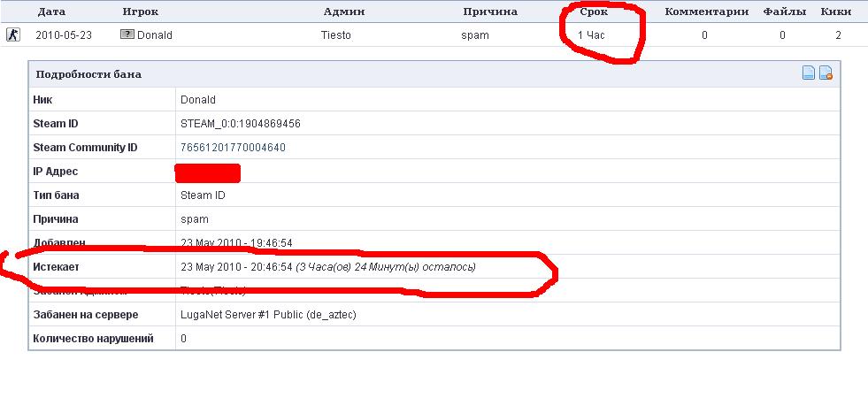868x398 pixels.
Task: Click the document icon with the orange mark in the ban details header
Action: pos(826,73)
